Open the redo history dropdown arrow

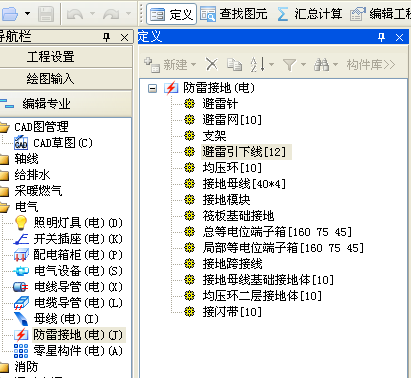point(128,14)
